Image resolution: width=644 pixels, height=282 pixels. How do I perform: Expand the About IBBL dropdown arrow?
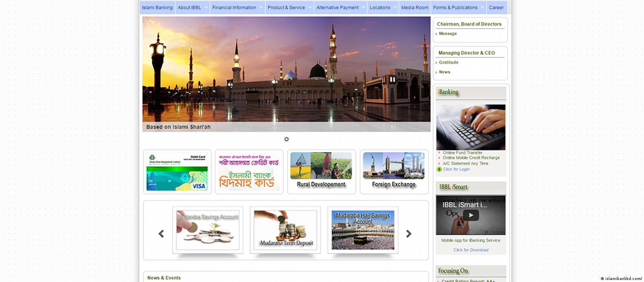[x=206, y=8]
